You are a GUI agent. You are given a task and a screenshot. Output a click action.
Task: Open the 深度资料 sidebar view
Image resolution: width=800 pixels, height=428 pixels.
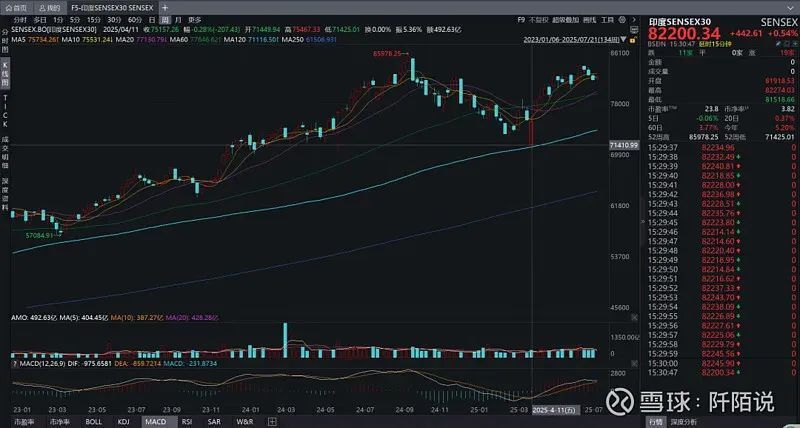click(5, 194)
